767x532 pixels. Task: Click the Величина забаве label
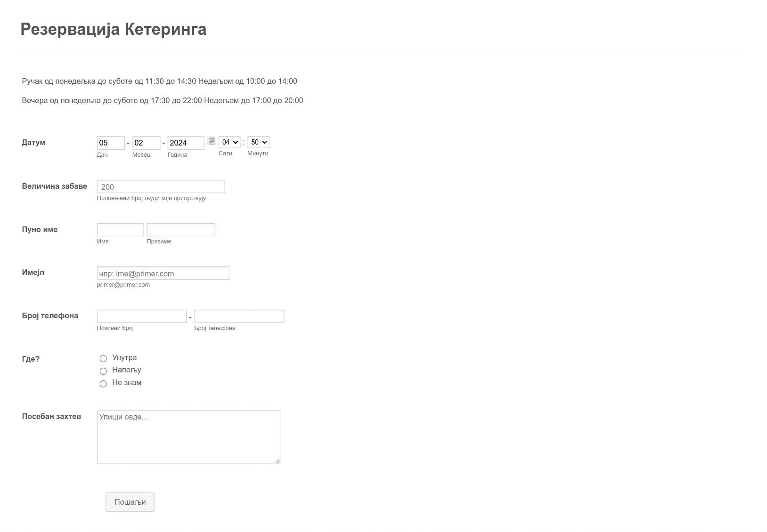pos(55,186)
